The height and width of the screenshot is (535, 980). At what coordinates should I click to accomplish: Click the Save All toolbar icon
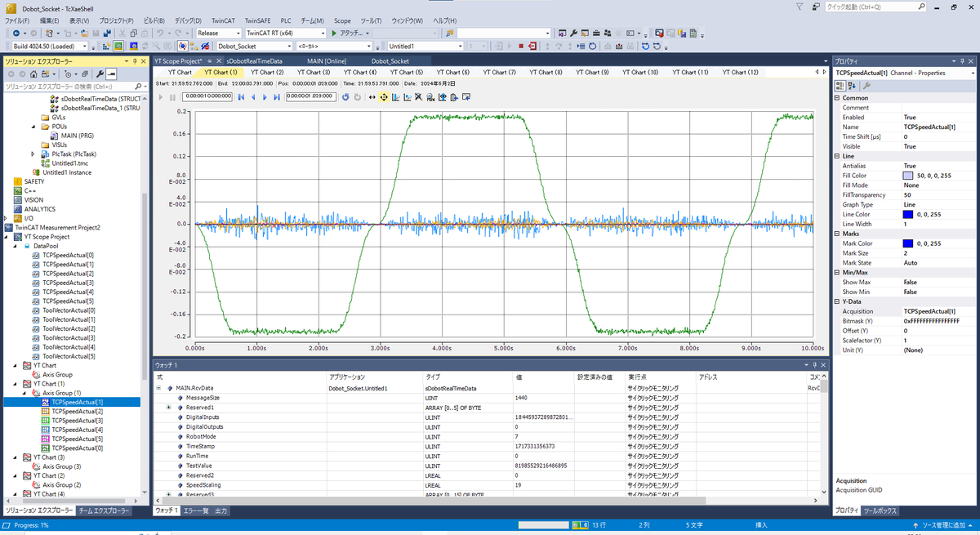[x=108, y=33]
